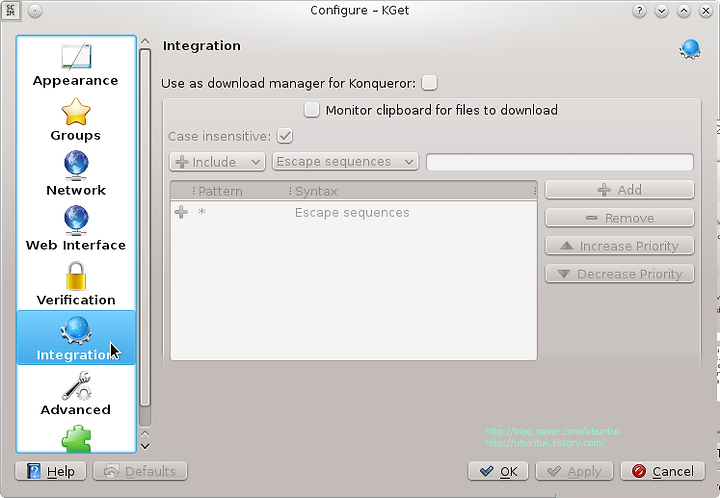This screenshot has width=720, height=498.
Task: Open the Help button
Action: [51, 471]
